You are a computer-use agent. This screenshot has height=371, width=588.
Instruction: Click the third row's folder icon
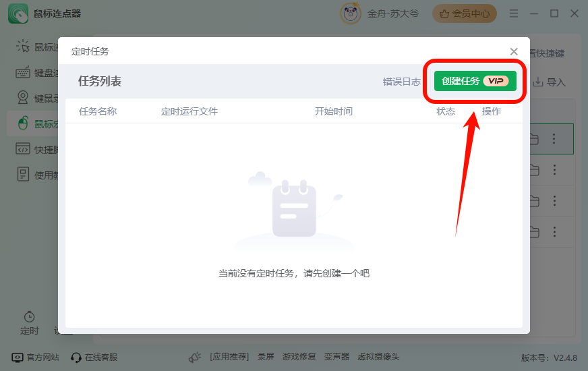point(534,202)
